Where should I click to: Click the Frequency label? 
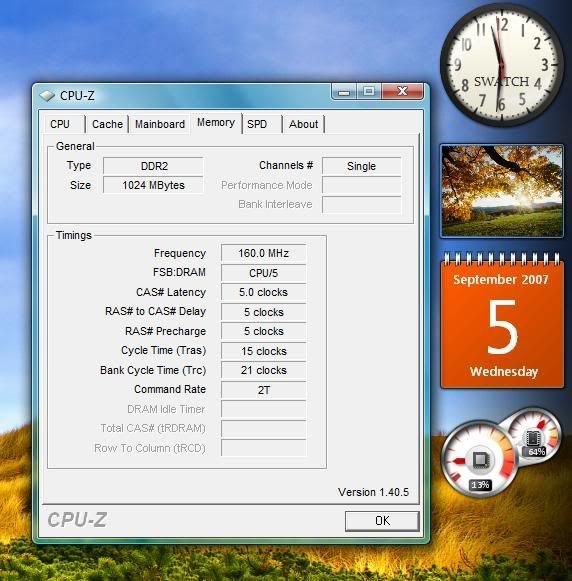[180, 253]
